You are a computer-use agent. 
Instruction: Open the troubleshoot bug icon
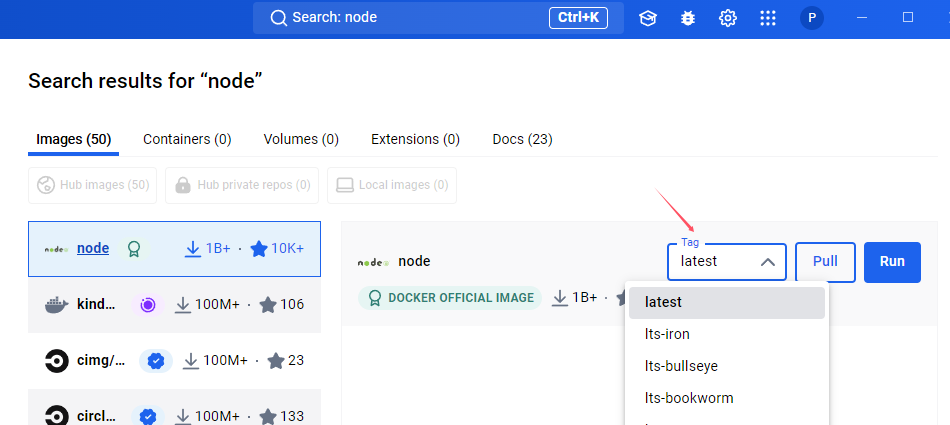point(688,18)
